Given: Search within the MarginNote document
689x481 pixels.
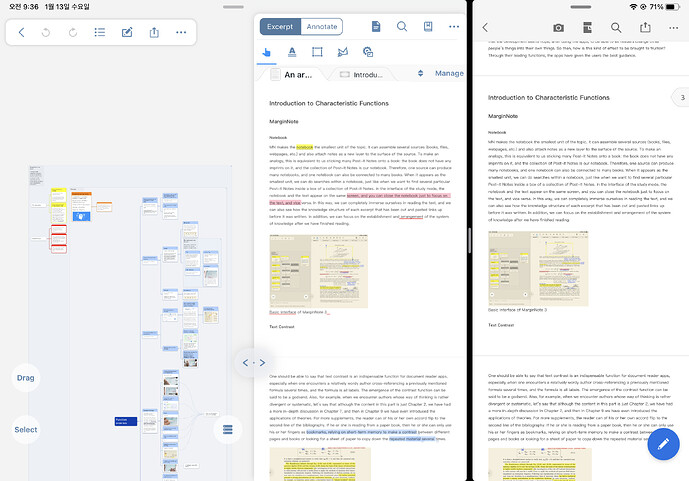Looking at the screenshot, I should (402, 26).
